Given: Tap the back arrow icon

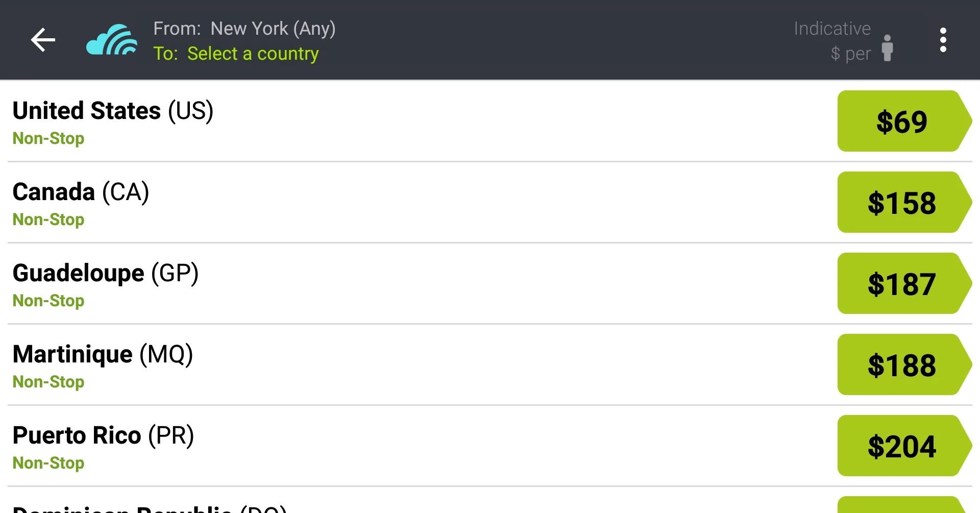Looking at the screenshot, I should [x=43, y=40].
